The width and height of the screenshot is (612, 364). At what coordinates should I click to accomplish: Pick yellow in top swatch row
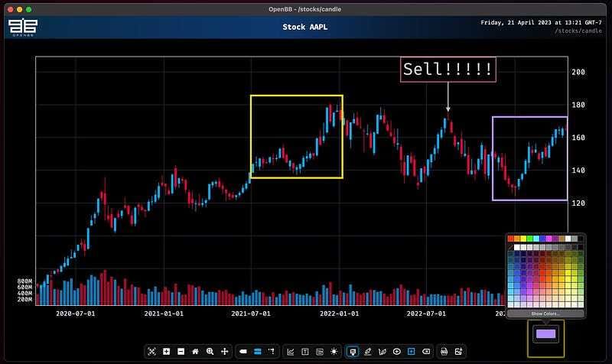(523, 239)
